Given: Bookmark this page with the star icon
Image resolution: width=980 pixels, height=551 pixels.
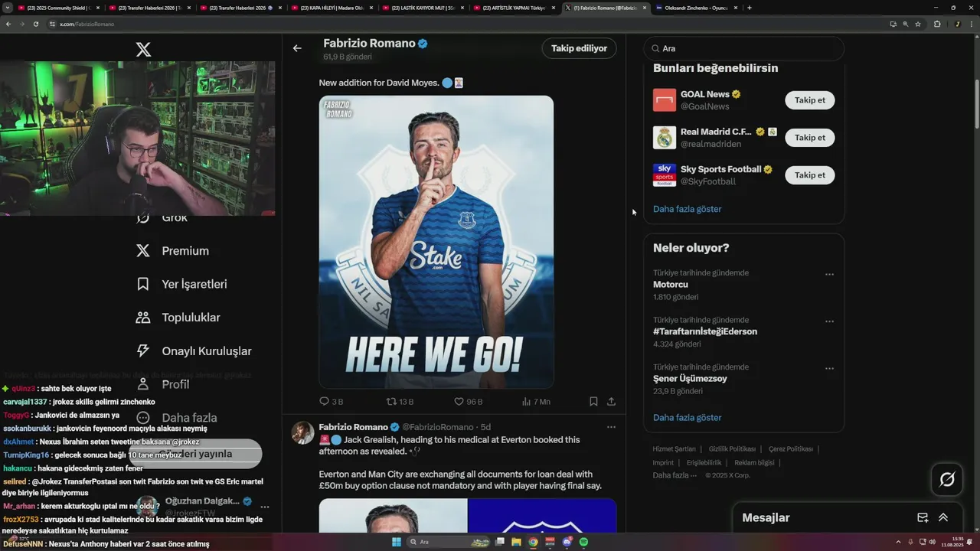Looking at the screenshot, I should click(917, 24).
